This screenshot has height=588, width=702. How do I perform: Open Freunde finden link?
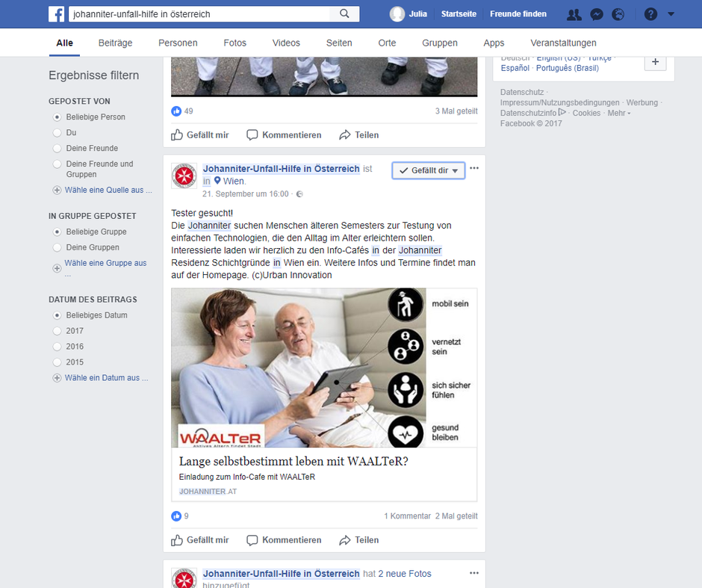(518, 14)
